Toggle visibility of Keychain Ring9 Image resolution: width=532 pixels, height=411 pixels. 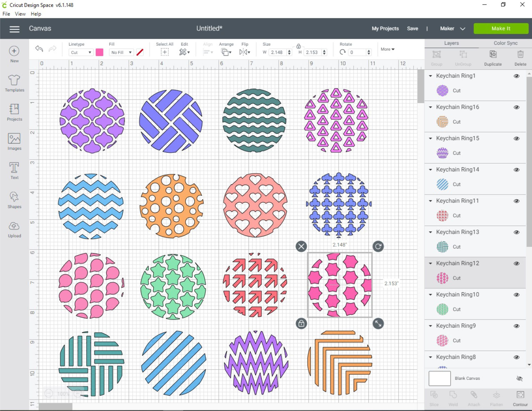coord(516,326)
